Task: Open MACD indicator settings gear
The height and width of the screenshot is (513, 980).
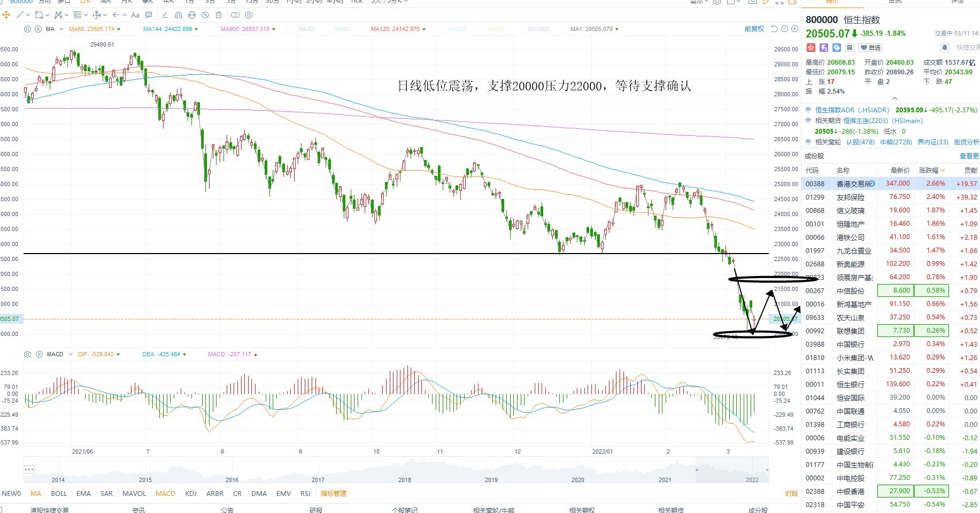Action: pos(28,354)
